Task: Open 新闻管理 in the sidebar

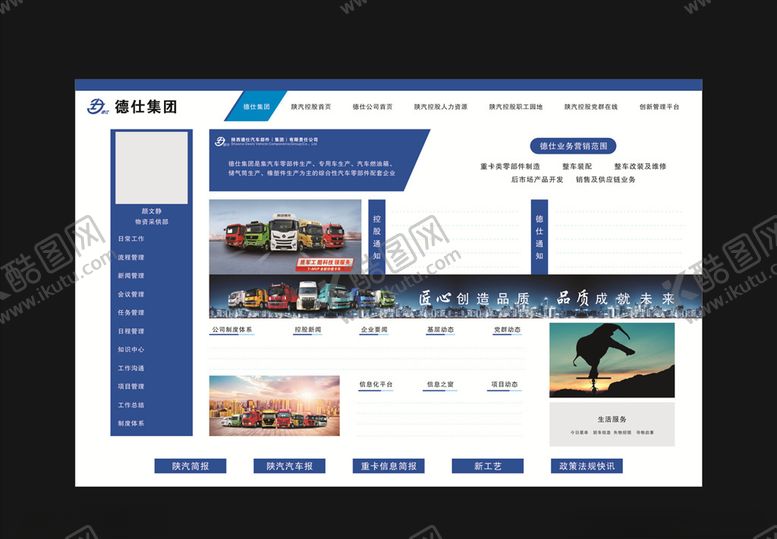Action: pos(131,275)
